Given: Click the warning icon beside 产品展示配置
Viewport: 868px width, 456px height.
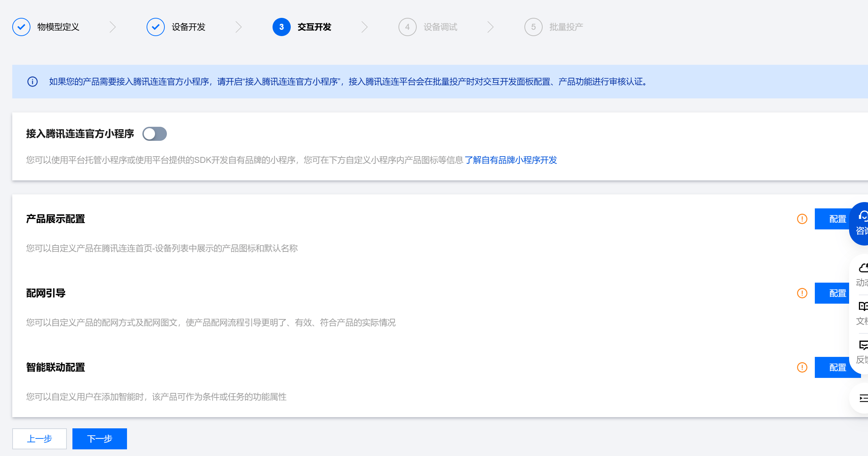Looking at the screenshot, I should click(x=802, y=219).
